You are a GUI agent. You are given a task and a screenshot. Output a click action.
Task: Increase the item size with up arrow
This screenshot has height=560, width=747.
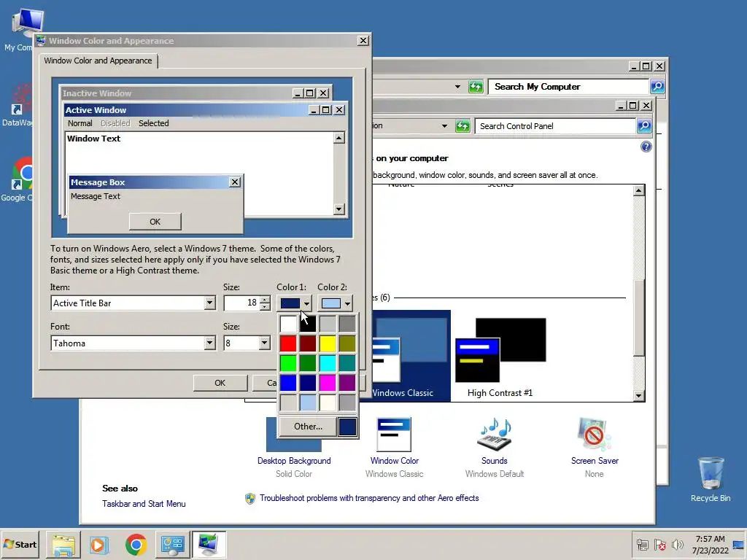pyautogui.click(x=265, y=300)
